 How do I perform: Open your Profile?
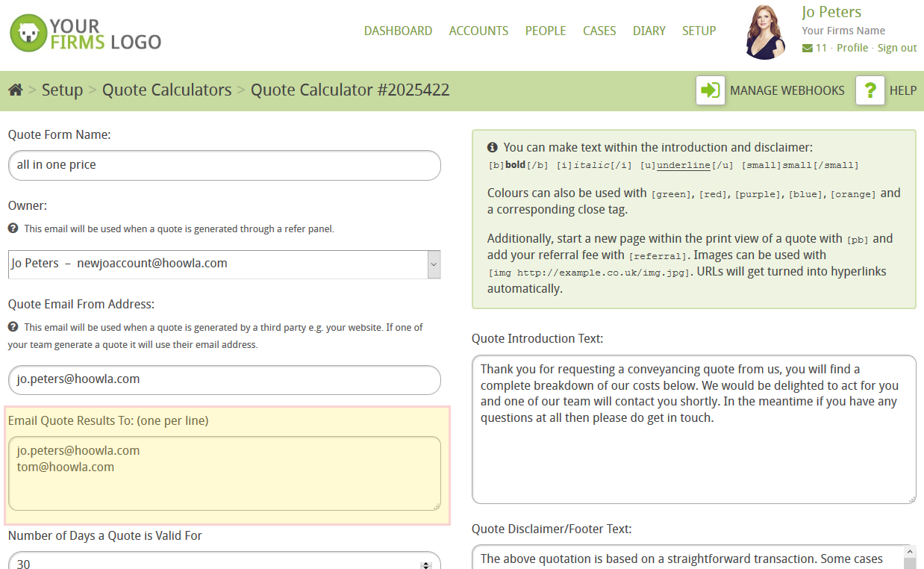[852, 47]
